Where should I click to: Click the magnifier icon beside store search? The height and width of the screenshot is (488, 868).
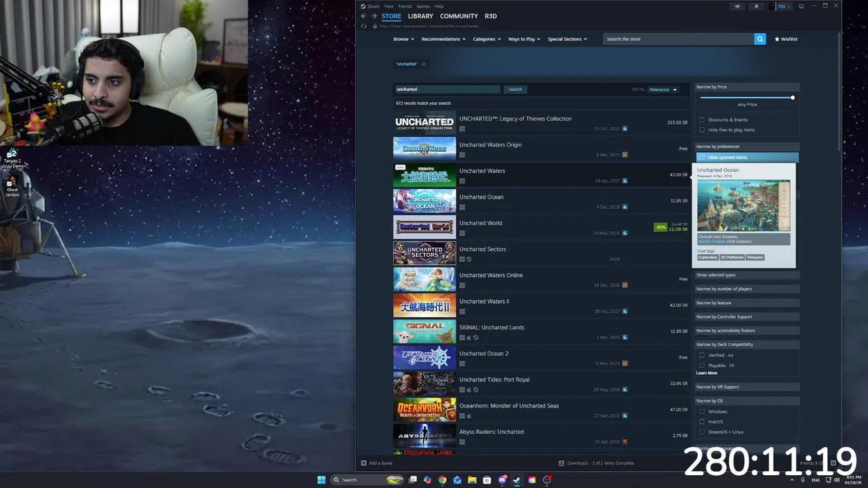click(760, 39)
